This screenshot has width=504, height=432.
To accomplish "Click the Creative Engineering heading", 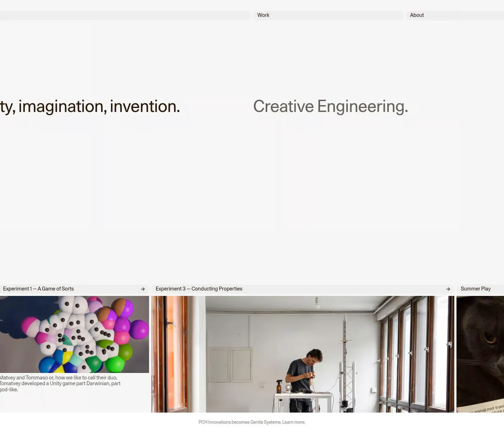I will [330, 107].
